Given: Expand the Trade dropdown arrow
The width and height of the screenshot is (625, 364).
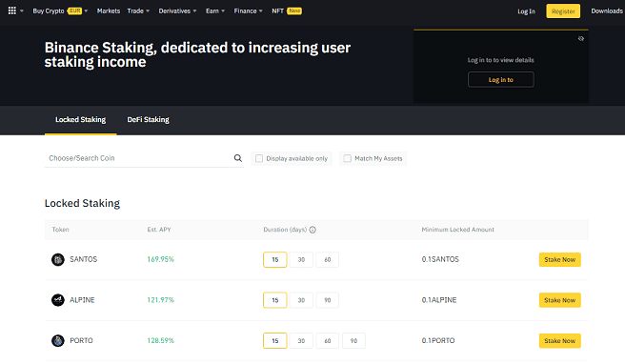Looking at the screenshot, I should pos(148,11).
